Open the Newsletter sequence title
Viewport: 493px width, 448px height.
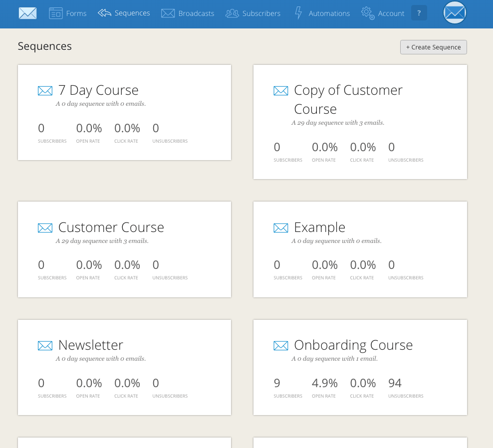pyautogui.click(x=91, y=345)
